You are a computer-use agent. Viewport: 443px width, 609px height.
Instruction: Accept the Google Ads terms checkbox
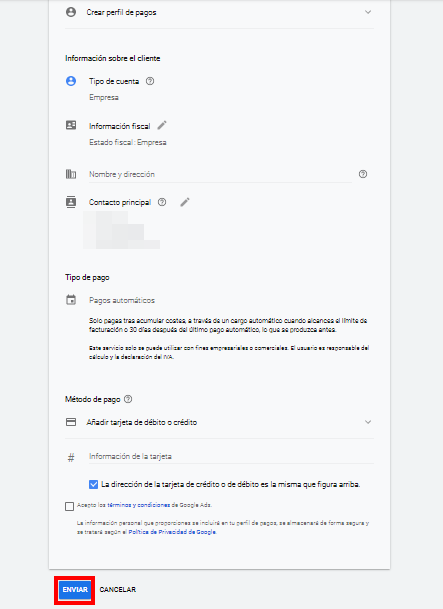[x=69, y=506]
